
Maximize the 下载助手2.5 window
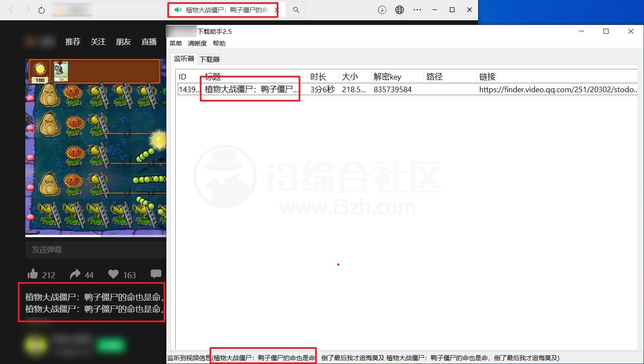click(606, 31)
